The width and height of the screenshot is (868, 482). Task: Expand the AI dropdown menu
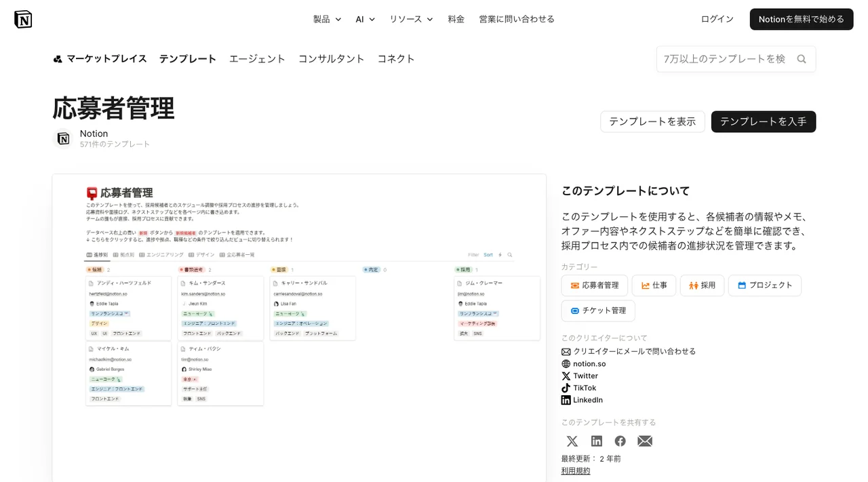coord(366,19)
